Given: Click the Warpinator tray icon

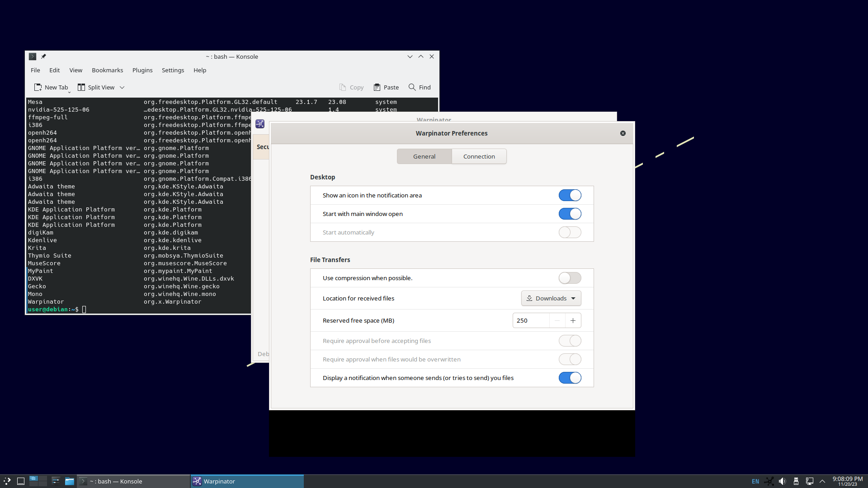Looking at the screenshot, I should coord(769,481).
